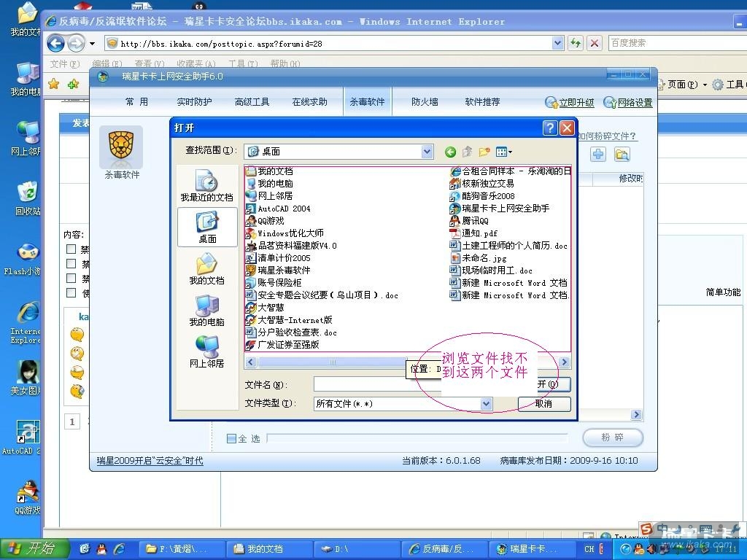Switch to D:\ taskbar button
The height and width of the screenshot is (560, 747).
(357, 549)
